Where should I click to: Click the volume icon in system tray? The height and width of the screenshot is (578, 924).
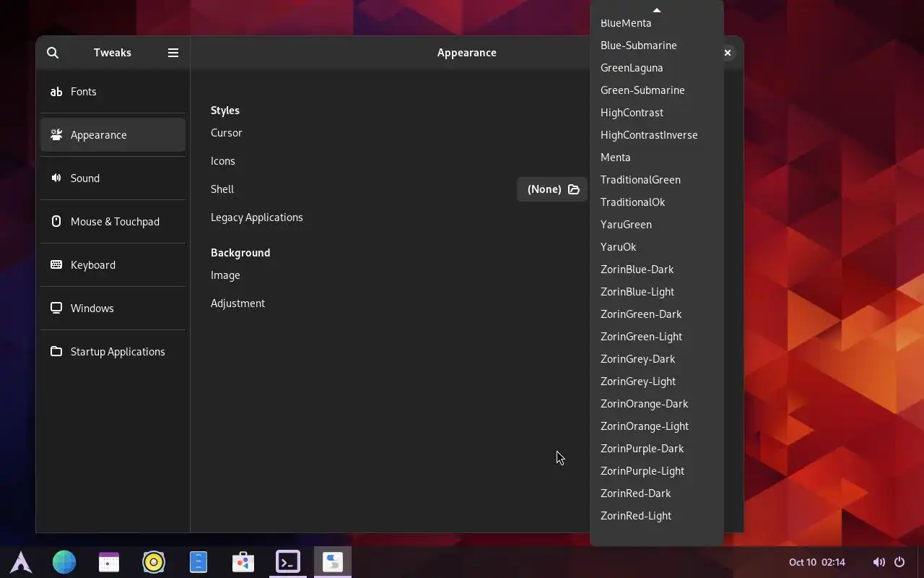[x=879, y=562]
